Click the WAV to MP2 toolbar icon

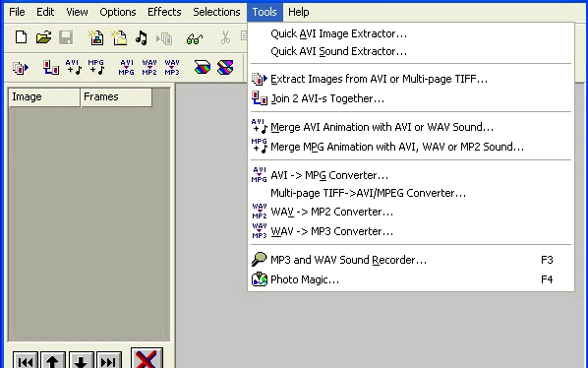tap(149, 68)
